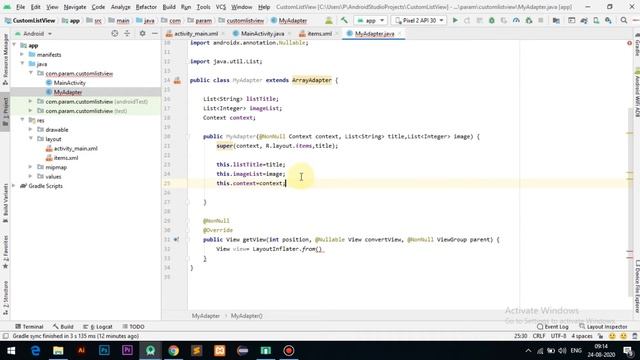This screenshot has height=360, width=640.
Task: Open Search Everywhere magnifier in toolbar
Action: [624, 20]
